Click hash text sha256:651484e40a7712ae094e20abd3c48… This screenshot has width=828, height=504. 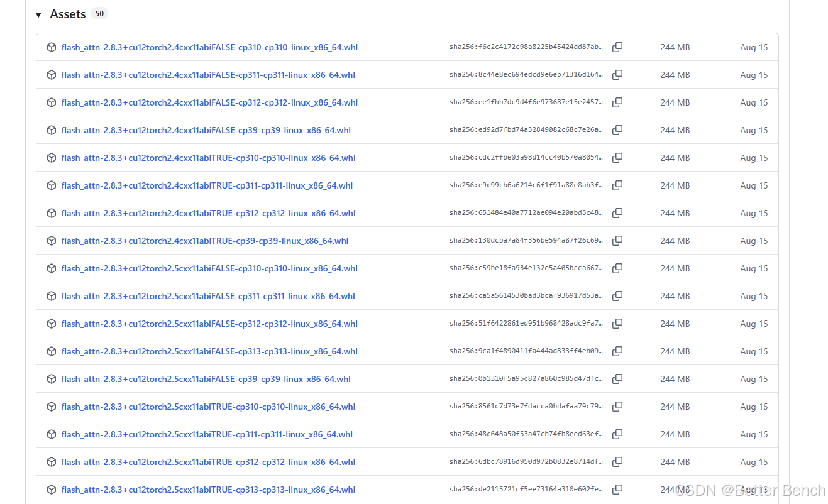[526, 213]
